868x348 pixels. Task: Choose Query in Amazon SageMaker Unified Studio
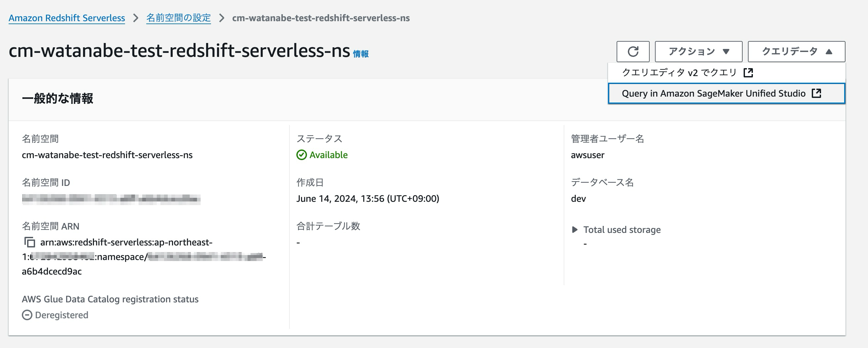point(713,93)
